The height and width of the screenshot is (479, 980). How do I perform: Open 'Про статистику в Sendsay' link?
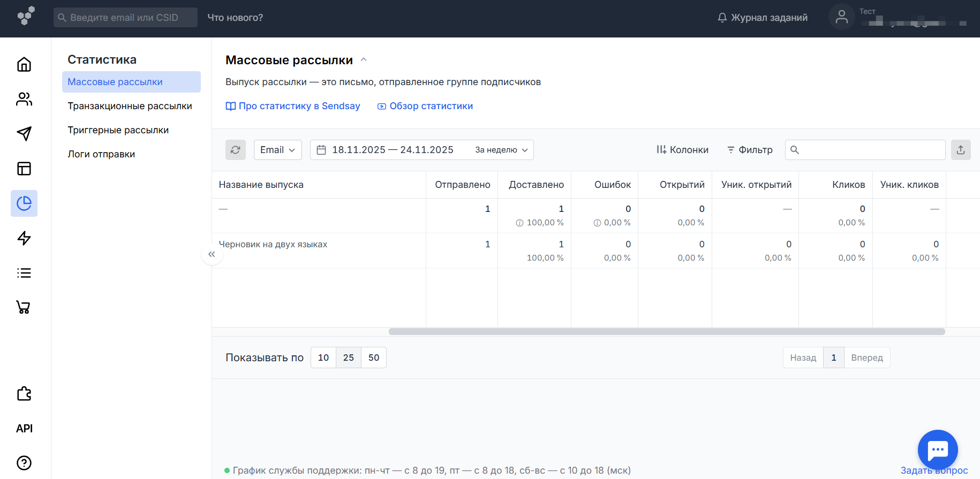tap(293, 106)
